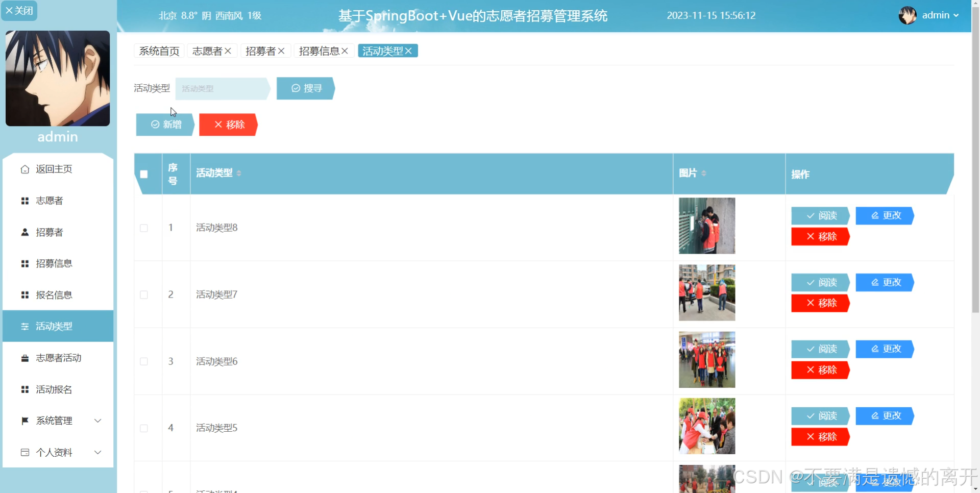Open the image thumbnail for 活动类型5
The width and height of the screenshot is (980, 493).
point(707,426)
